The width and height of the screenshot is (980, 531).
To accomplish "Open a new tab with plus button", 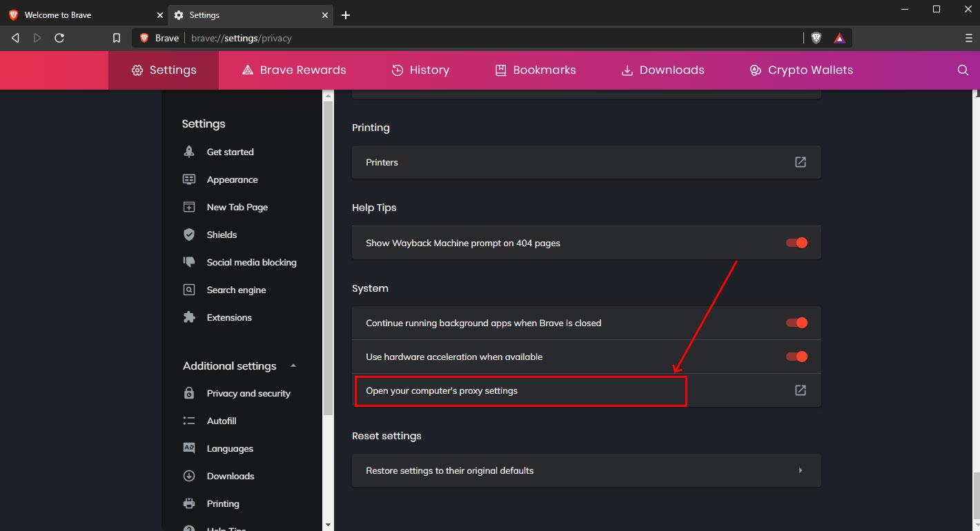I will coord(346,15).
